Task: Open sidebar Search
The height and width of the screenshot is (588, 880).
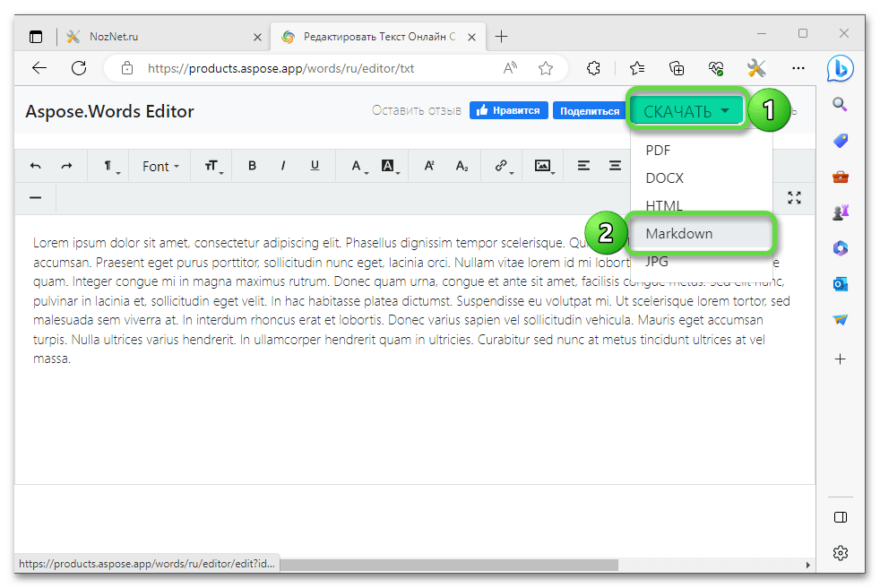Action: (841, 105)
